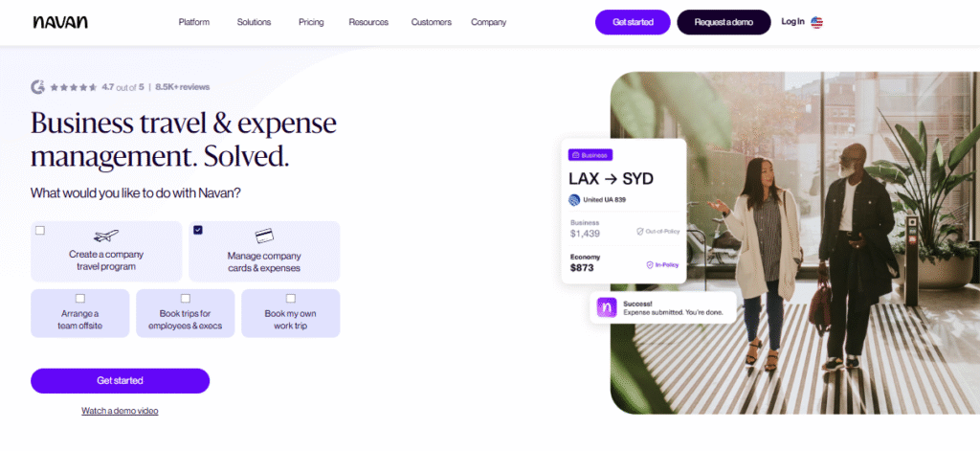
Task: Expand the Platform navigation menu
Action: tap(193, 22)
